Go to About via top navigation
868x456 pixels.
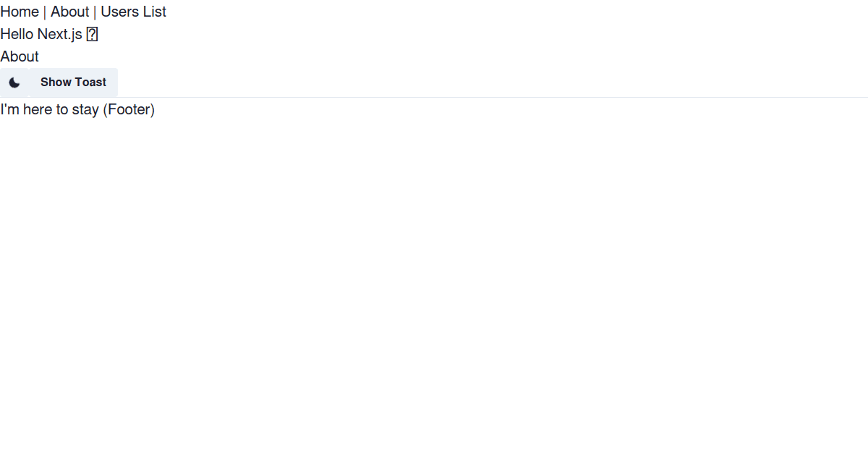point(69,12)
